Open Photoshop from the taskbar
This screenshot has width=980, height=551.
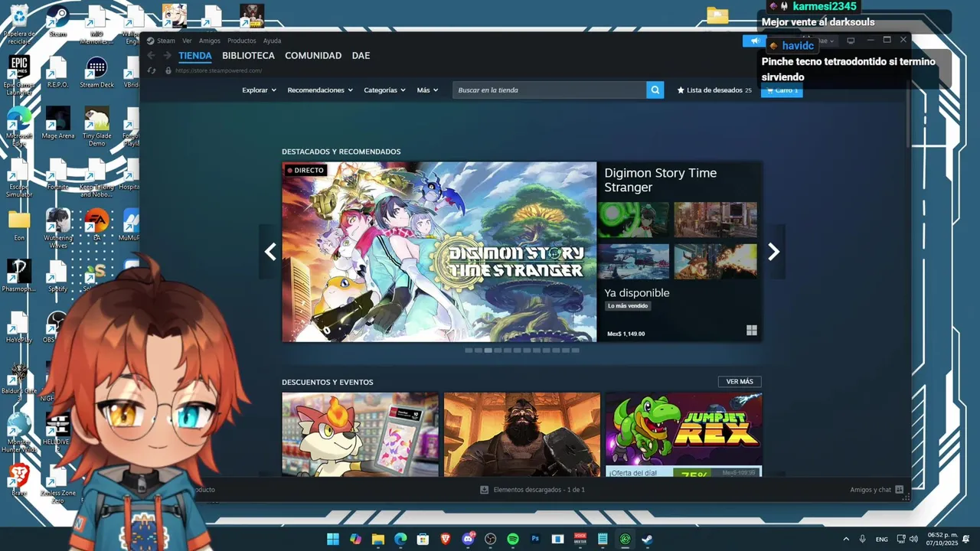point(535,539)
